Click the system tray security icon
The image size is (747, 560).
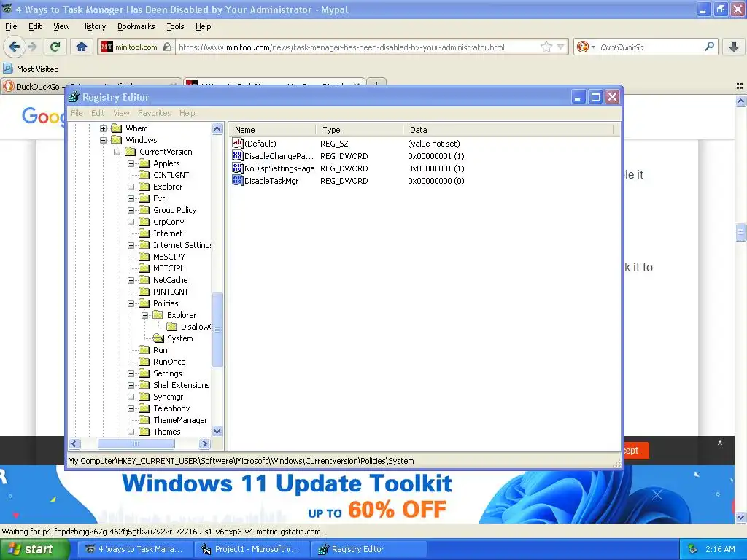tap(693, 549)
